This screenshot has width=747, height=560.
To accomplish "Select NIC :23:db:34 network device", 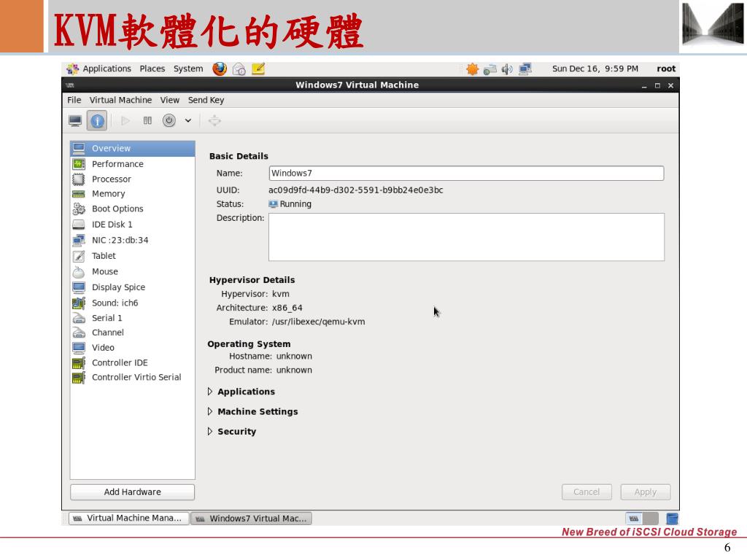I will point(133,241).
